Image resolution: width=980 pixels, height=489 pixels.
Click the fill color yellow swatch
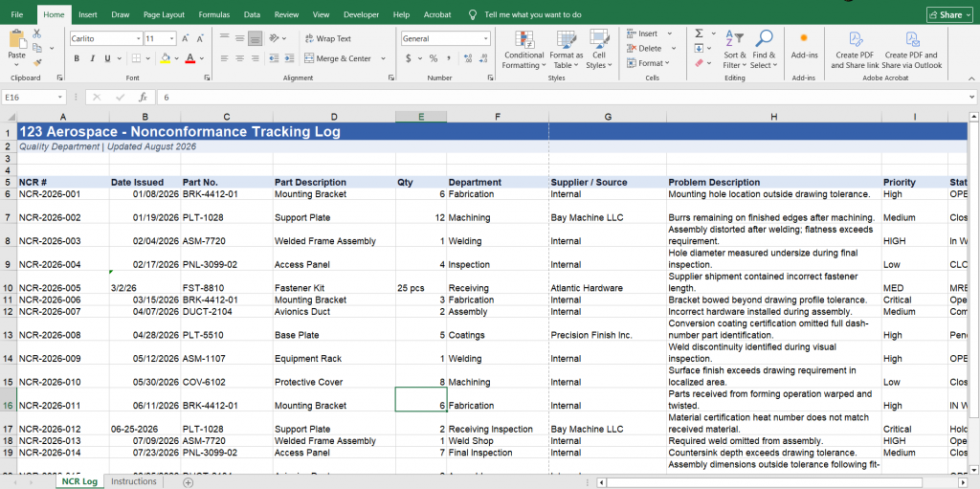(165, 58)
